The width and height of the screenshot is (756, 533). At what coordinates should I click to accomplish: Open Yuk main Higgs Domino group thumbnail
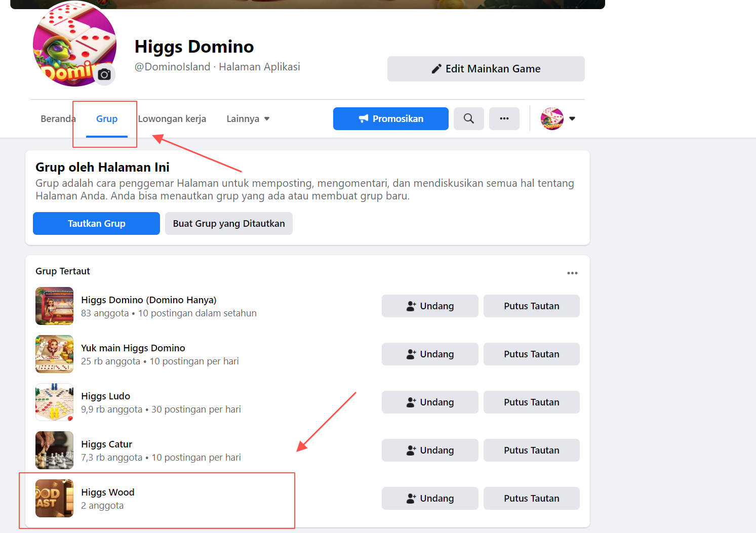(x=55, y=354)
